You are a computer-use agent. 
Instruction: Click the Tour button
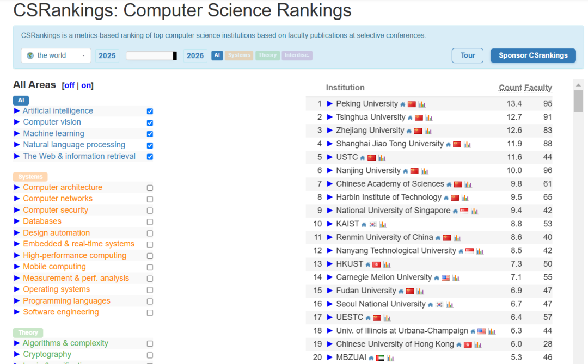[468, 55]
